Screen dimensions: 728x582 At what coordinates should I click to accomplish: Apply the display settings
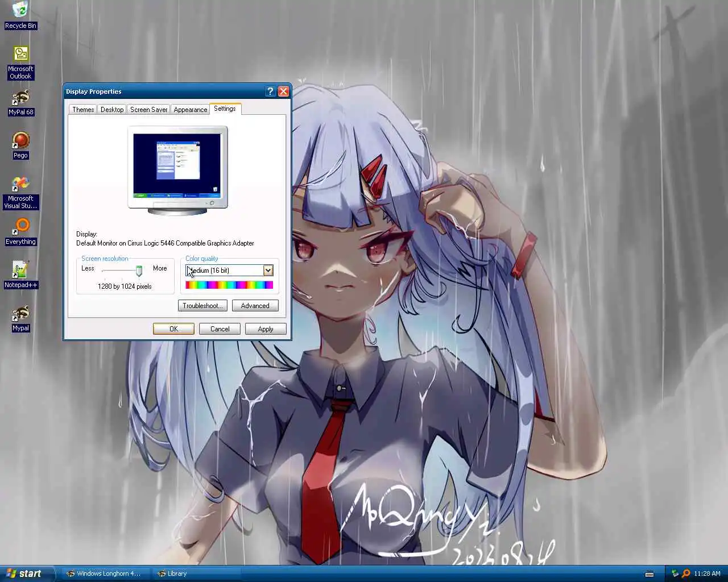(x=266, y=329)
